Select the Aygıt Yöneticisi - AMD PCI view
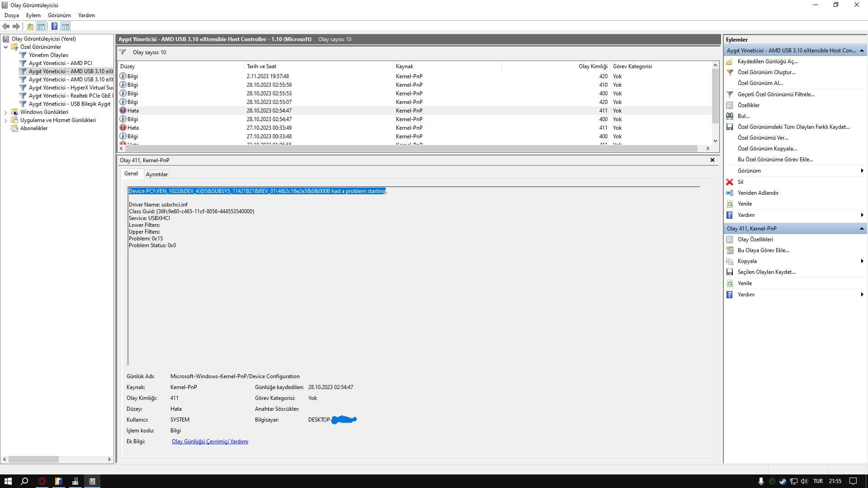 pos(60,63)
